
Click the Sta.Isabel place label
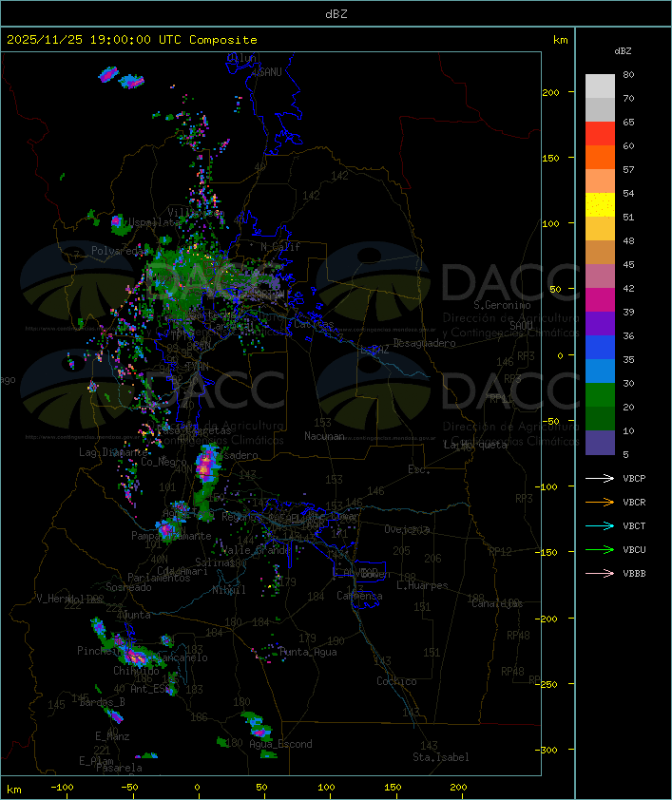pos(441,757)
